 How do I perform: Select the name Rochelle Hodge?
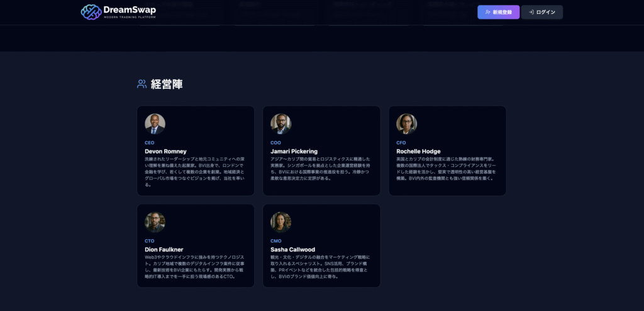point(418,151)
